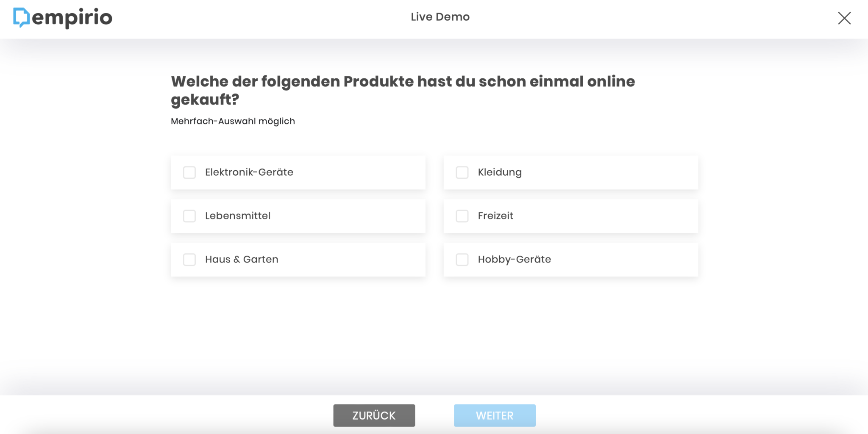Select the Kleidung answer card

(x=570, y=172)
